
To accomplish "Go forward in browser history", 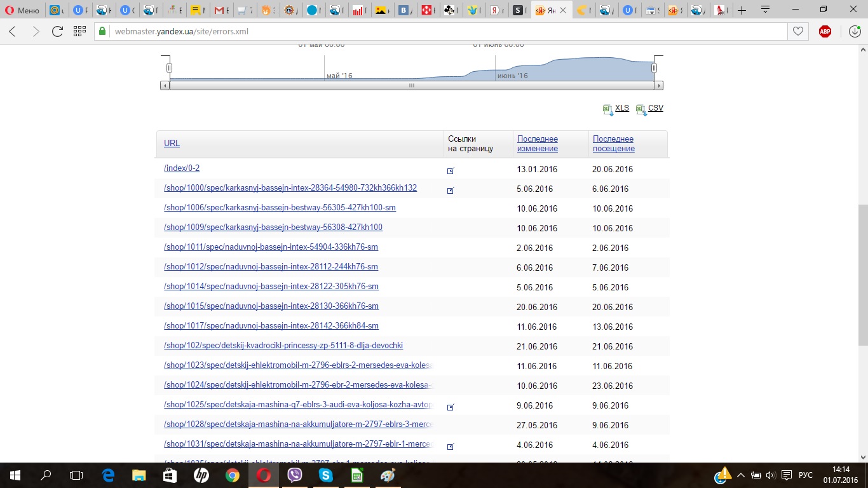I will tap(36, 32).
